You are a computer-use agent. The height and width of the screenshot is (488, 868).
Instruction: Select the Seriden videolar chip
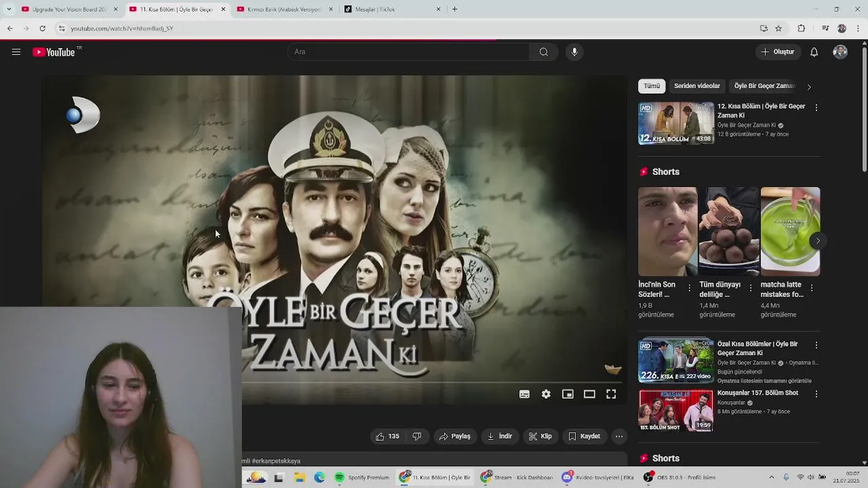(x=697, y=86)
